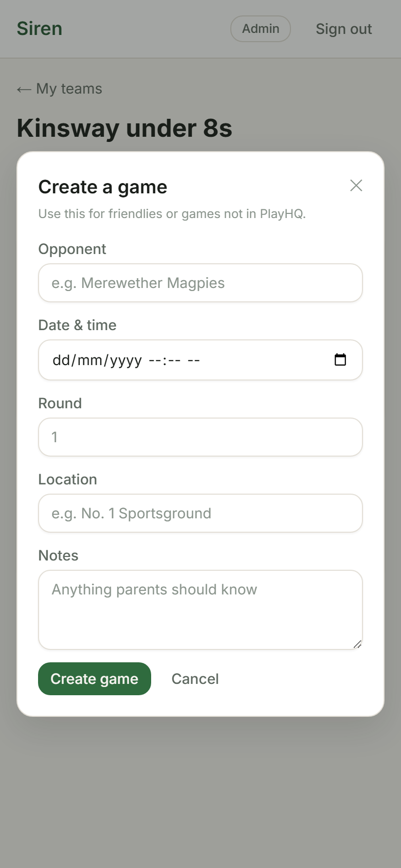Open the Admin badge
Screen dimensions: 401x868
261,29
